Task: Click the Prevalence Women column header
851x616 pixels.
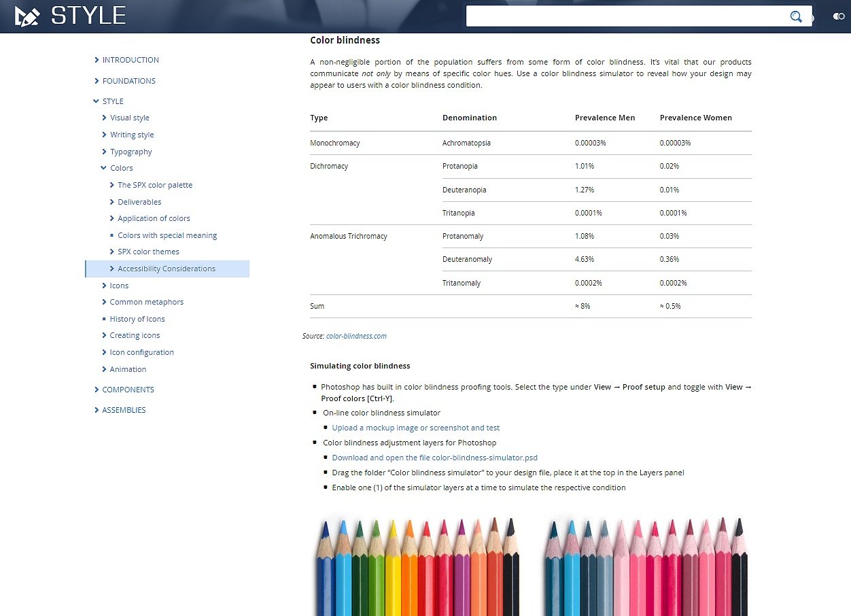Action: (696, 118)
